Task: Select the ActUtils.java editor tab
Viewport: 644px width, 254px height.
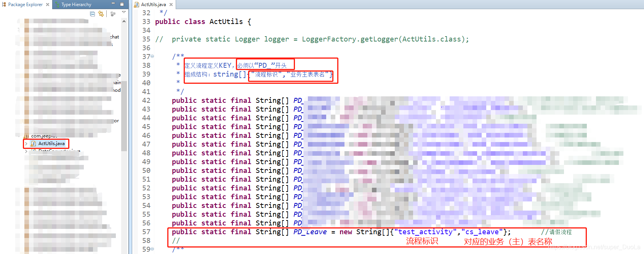Action: (x=153, y=5)
